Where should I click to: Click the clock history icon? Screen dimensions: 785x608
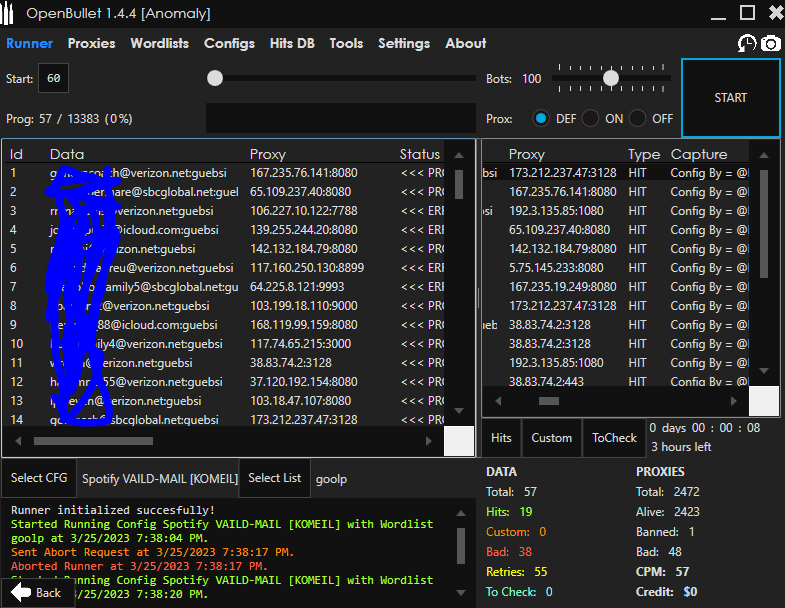(747, 43)
